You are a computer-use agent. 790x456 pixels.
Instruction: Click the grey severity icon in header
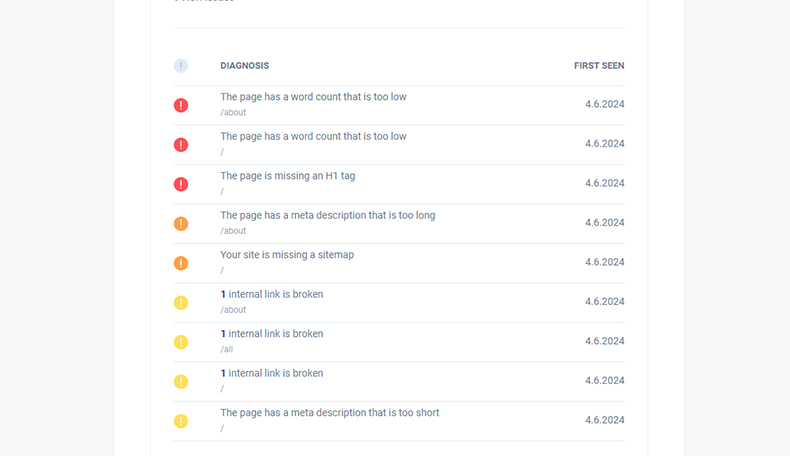[181, 66]
